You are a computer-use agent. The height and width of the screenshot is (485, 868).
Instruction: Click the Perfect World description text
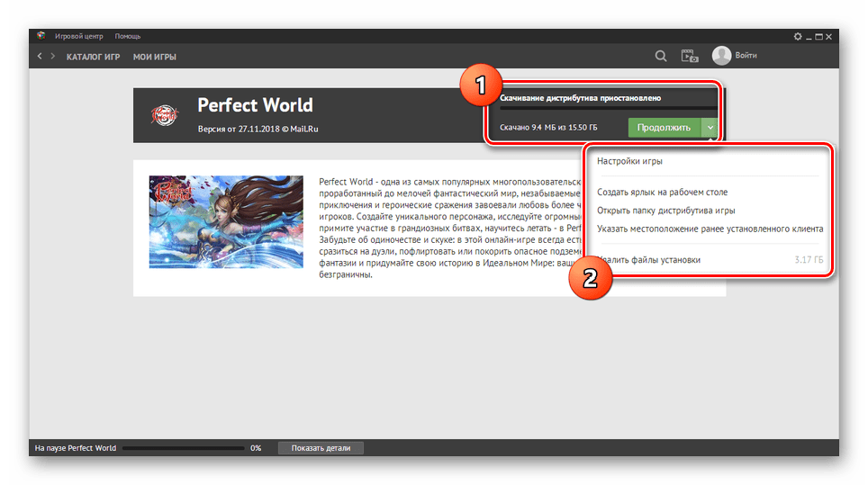pos(450,228)
